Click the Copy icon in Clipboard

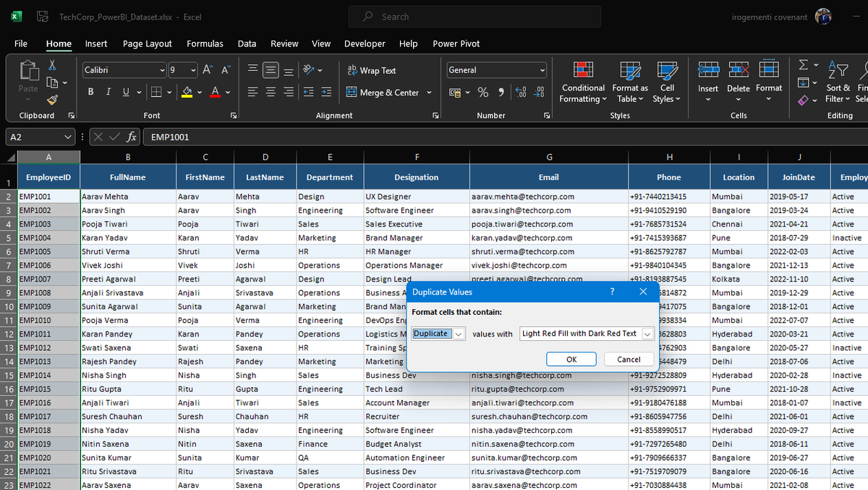(52, 83)
